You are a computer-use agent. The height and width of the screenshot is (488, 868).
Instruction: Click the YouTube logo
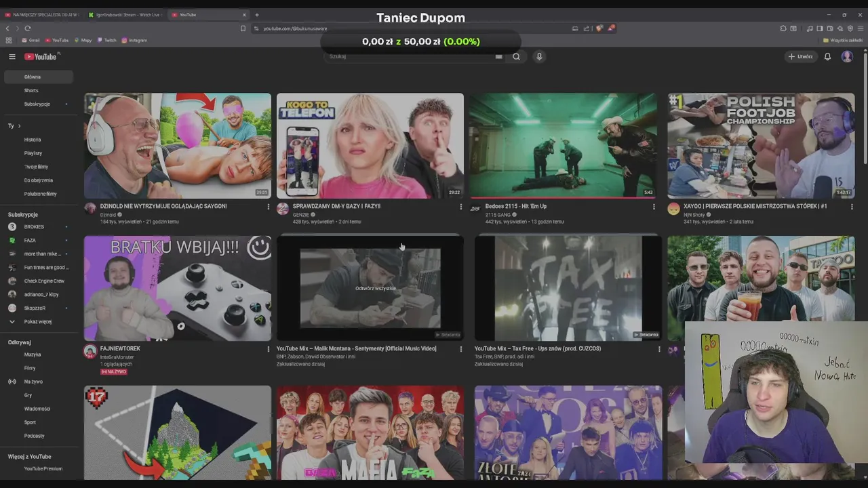pyautogui.click(x=41, y=57)
